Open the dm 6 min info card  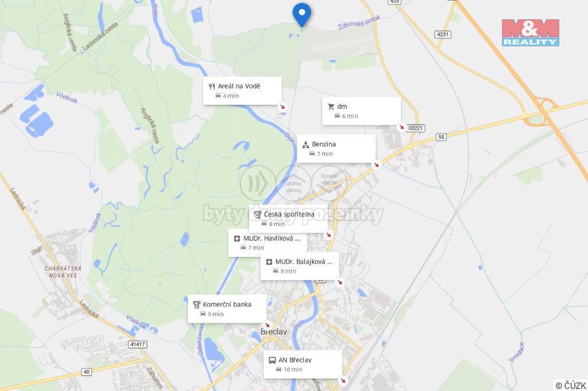[x=362, y=111]
